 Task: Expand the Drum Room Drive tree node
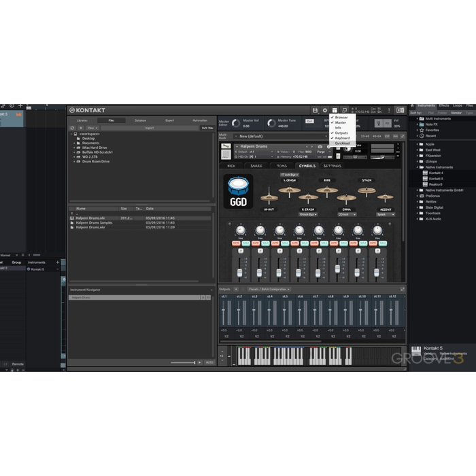74,162
